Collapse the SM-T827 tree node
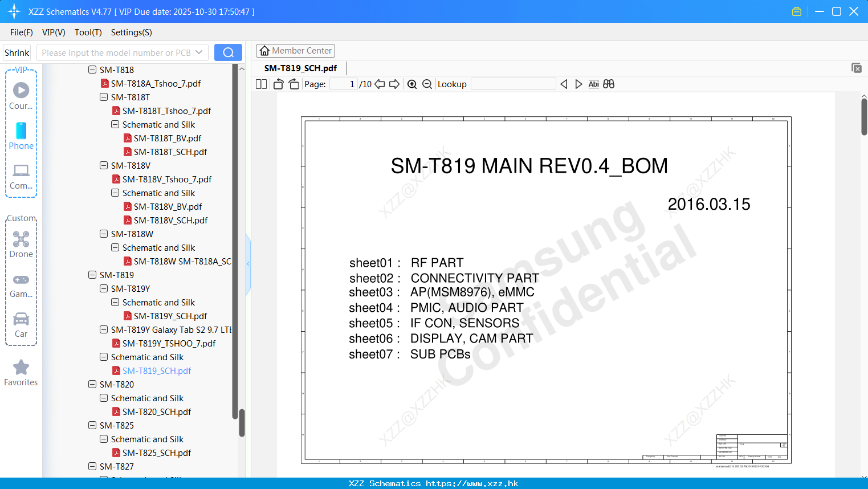The image size is (868, 489). click(x=92, y=466)
